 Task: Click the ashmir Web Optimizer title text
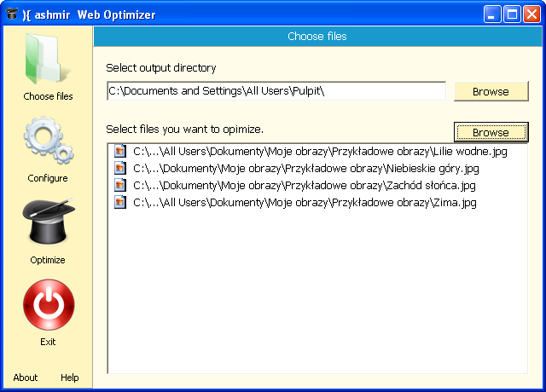pos(94,14)
